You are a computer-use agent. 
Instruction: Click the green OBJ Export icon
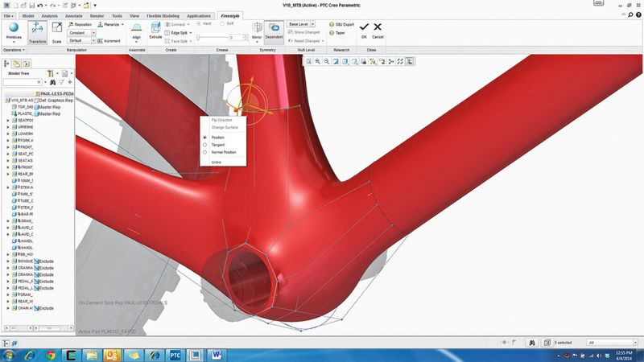332,24
